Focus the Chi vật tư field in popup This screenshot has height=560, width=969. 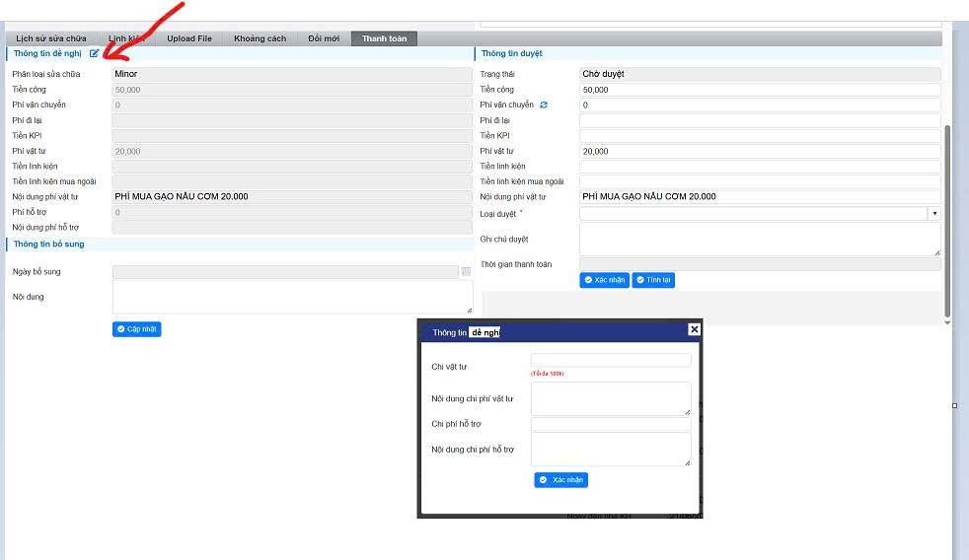coord(611,360)
